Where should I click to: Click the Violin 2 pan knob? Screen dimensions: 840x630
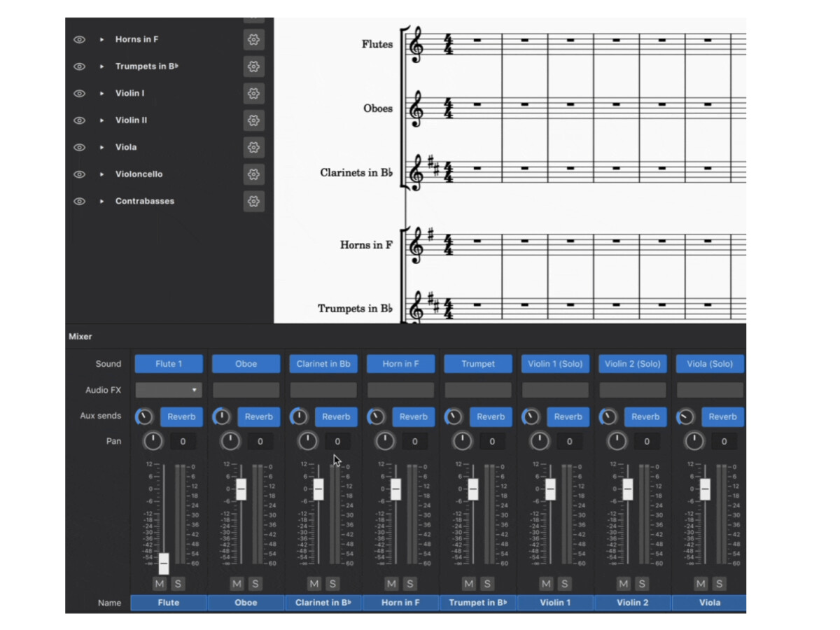pos(617,441)
